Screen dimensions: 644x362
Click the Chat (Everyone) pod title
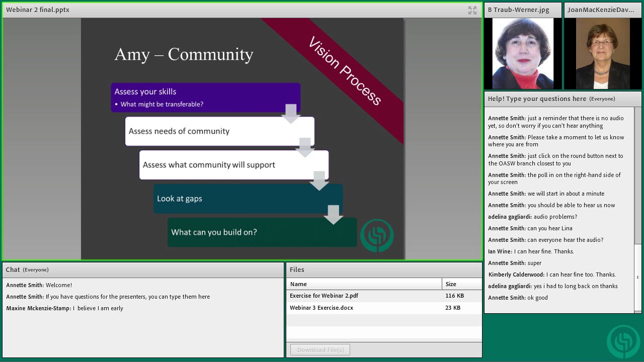pyautogui.click(x=27, y=270)
